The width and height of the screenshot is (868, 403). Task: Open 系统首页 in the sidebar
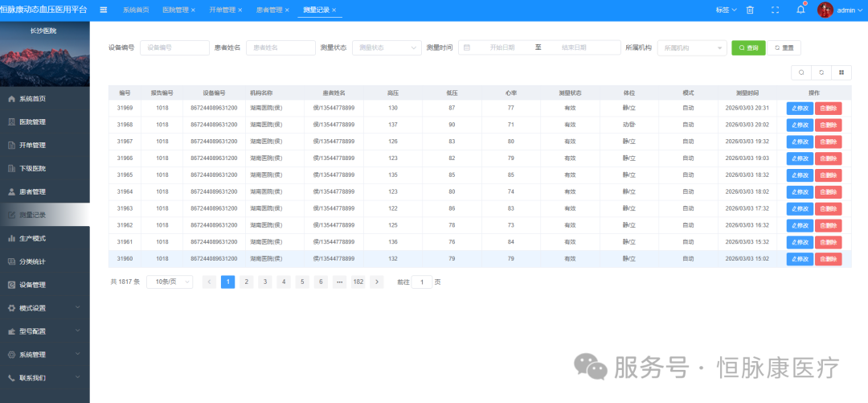45,99
